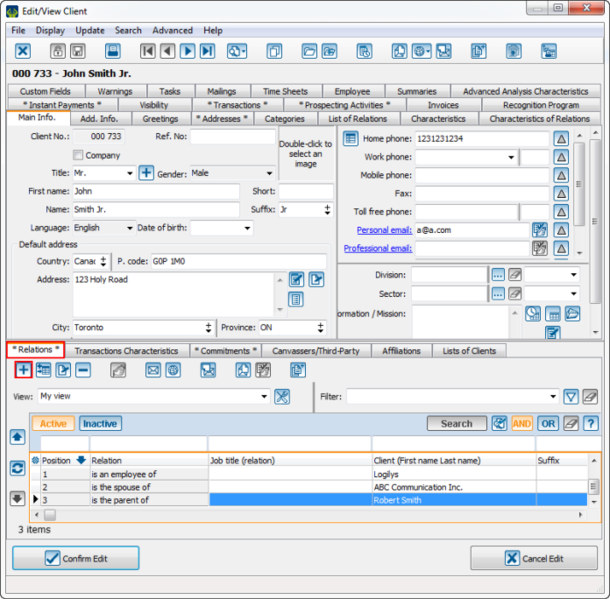Switch to the Add. Info. tab
This screenshot has width=610, height=599.
[x=99, y=119]
